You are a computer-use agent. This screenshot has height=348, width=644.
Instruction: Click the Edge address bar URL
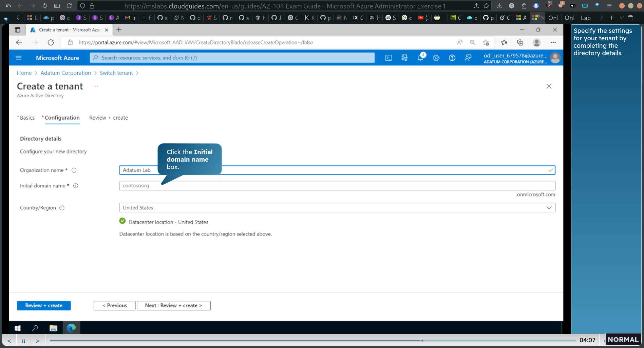195,42
